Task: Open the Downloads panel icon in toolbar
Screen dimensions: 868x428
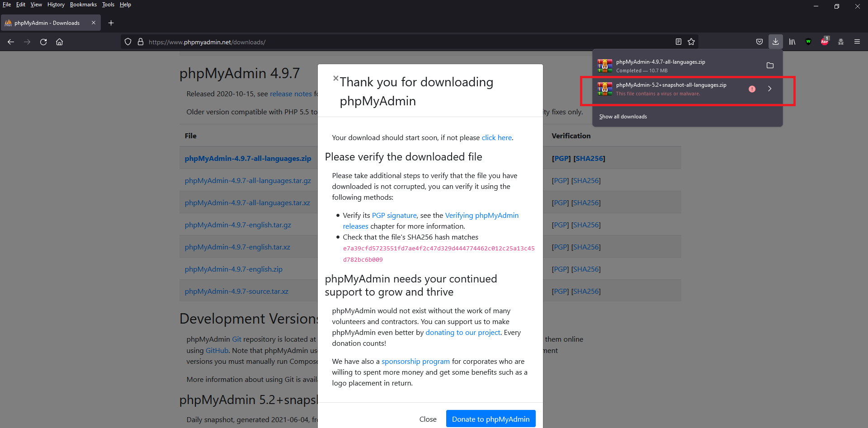Action: pos(775,42)
